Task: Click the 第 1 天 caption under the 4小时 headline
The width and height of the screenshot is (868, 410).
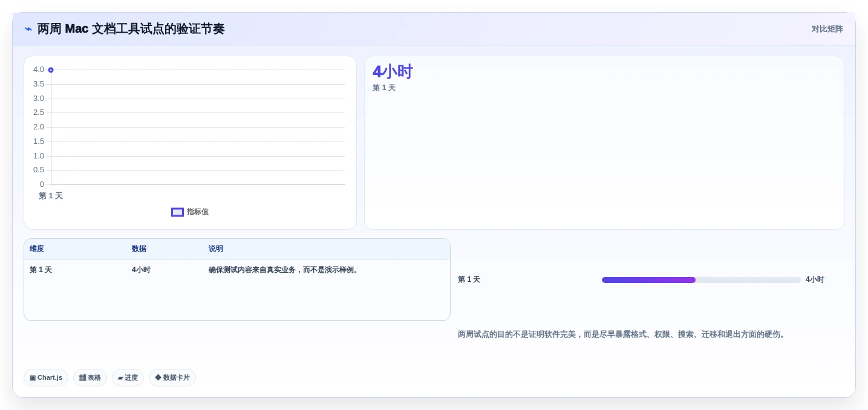Action: 384,88
